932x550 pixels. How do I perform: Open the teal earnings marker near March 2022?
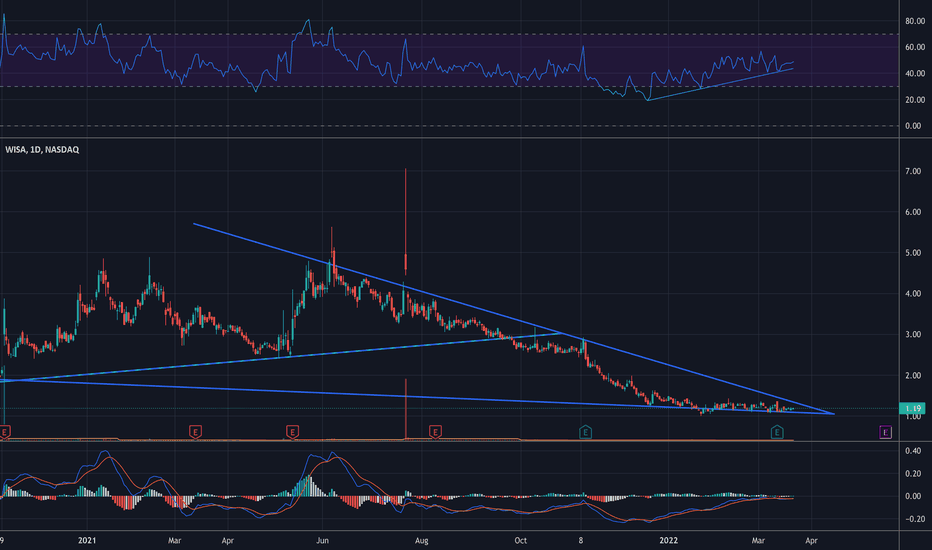[777, 432]
